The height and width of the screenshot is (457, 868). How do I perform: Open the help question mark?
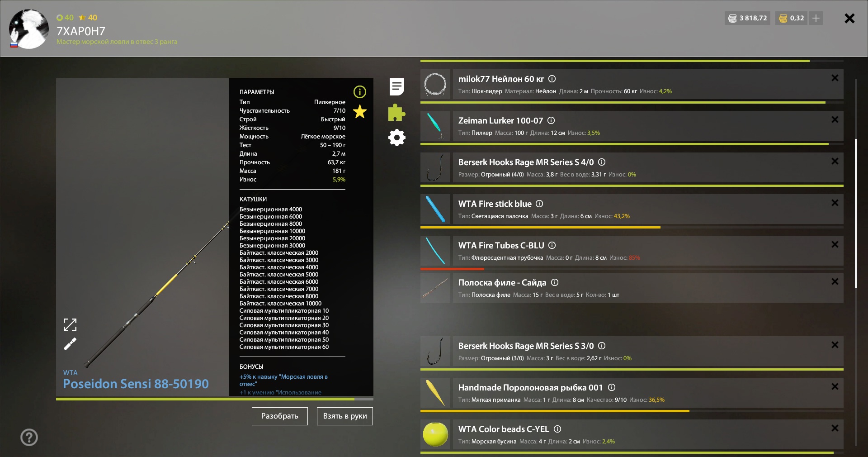29,437
